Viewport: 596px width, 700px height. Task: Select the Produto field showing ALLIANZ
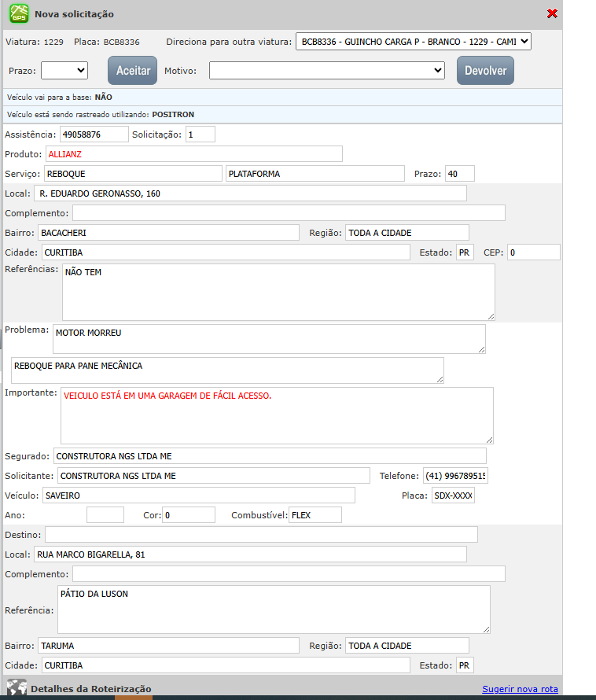(193, 154)
